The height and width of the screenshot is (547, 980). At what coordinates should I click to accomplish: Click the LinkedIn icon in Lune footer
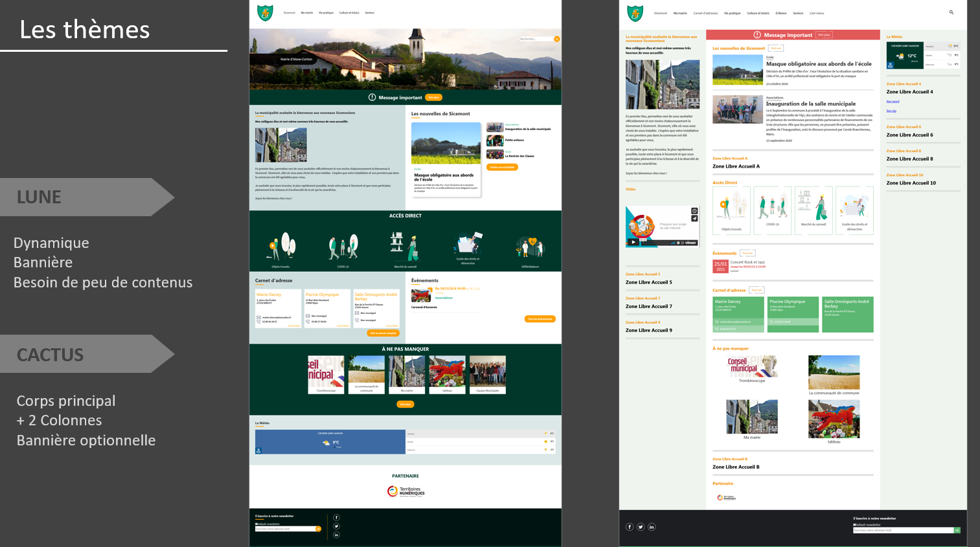pos(336,535)
